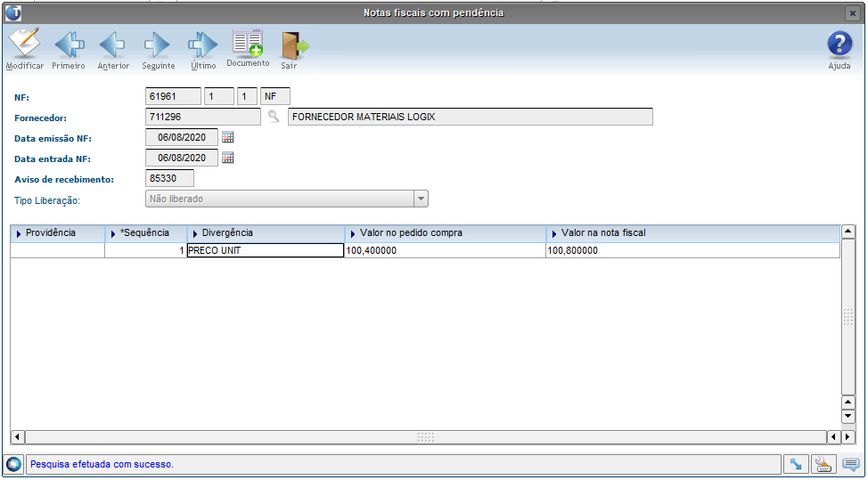The height and width of the screenshot is (480, 868).
Task: Click the horizontal scrollbar rightmost arrow
Action: (x=848, y=437)
